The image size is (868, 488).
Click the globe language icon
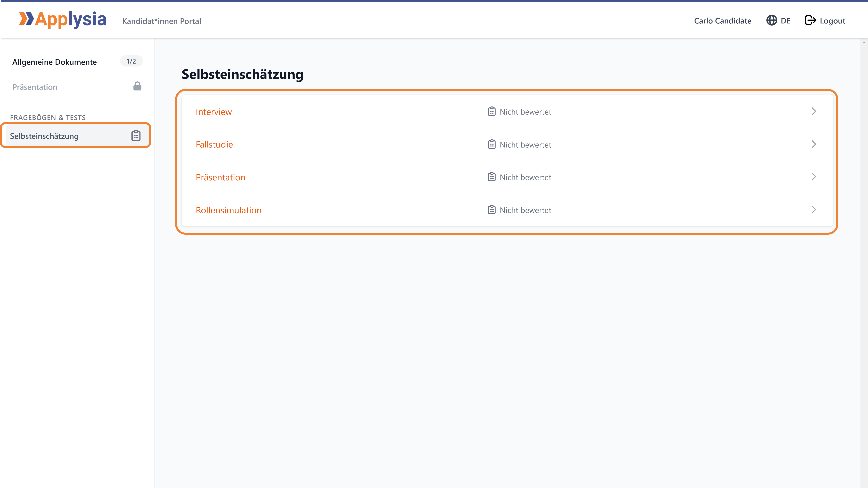pos(771,21)
